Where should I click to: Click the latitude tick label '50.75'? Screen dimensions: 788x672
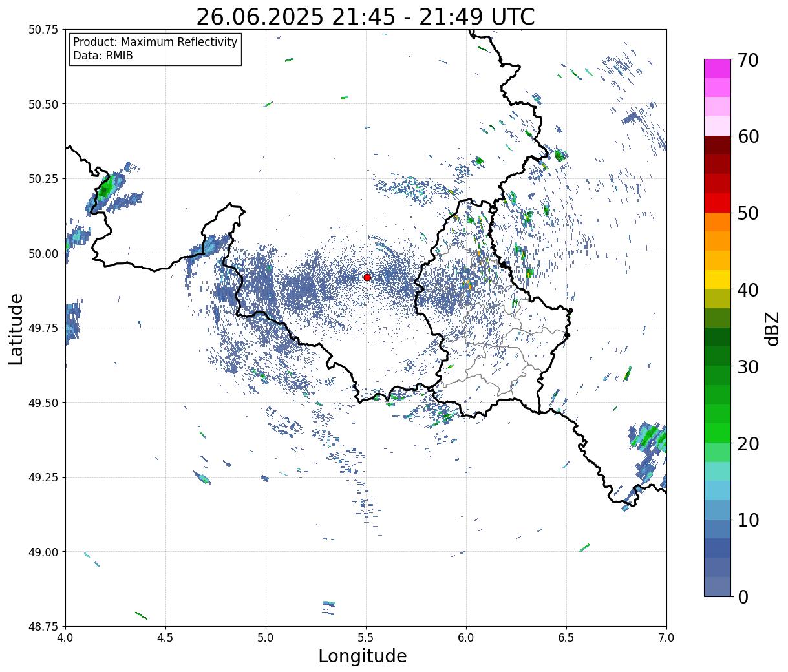click(43, 30)
